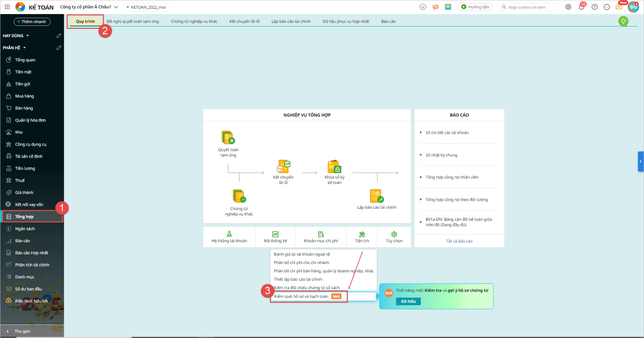The image size is (644, 338).
Task: Open the chat bubble icon in header
Action: point(606,7)
